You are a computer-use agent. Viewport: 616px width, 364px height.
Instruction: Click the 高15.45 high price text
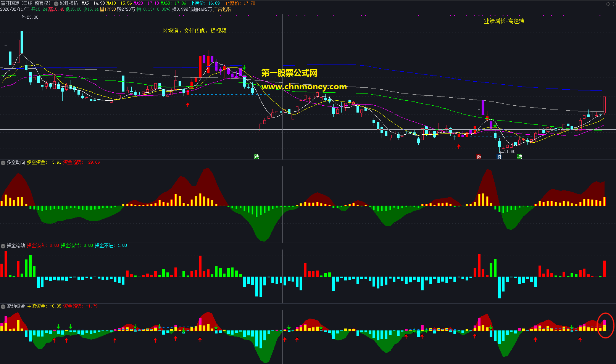click(x=56, y=9)
